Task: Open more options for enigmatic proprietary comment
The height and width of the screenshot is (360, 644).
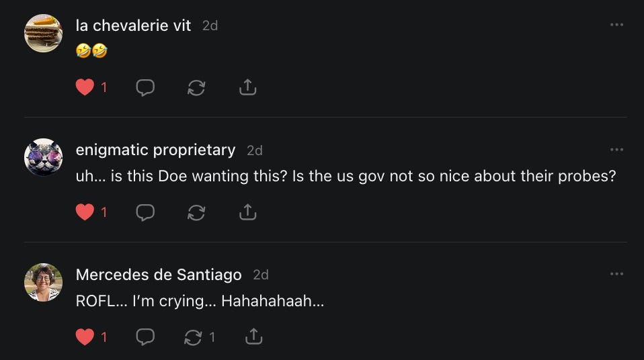Action: 616,150
